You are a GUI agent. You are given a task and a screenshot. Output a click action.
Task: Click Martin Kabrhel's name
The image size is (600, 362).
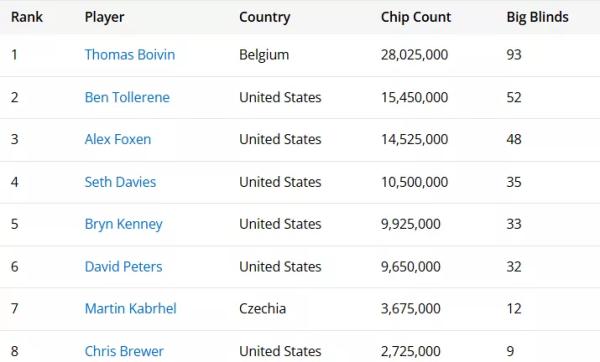pyautogui.click(x=130, y=308)
